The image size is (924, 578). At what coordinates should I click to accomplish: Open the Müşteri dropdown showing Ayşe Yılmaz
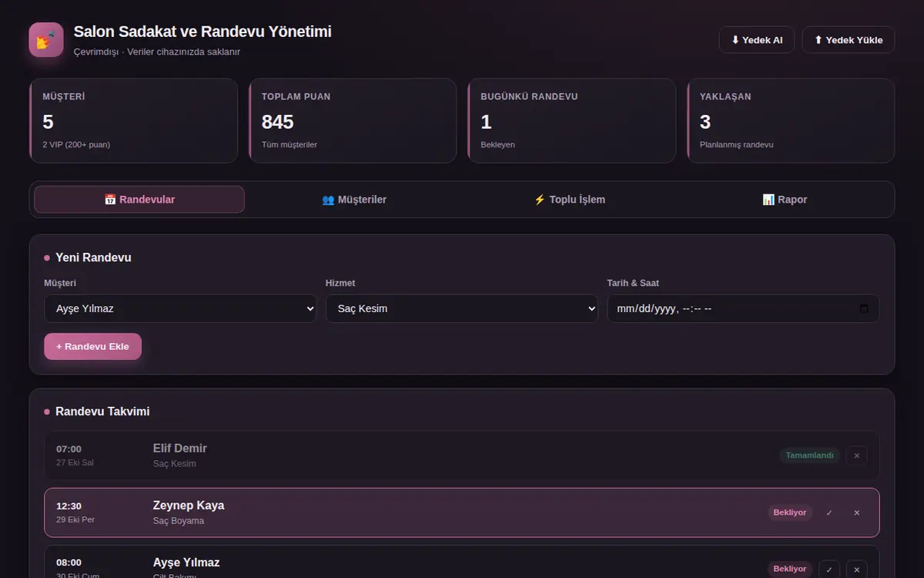coord(180,308)
